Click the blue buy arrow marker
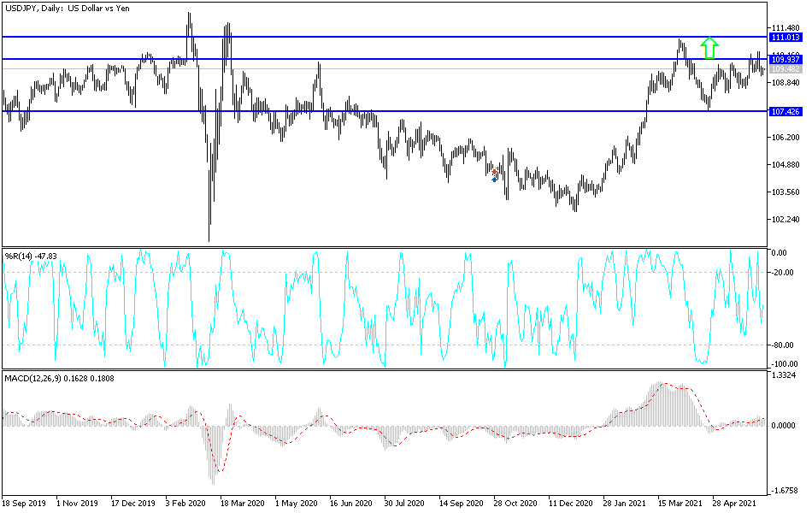Screen dimensions: 812x513 pos(494,180)
